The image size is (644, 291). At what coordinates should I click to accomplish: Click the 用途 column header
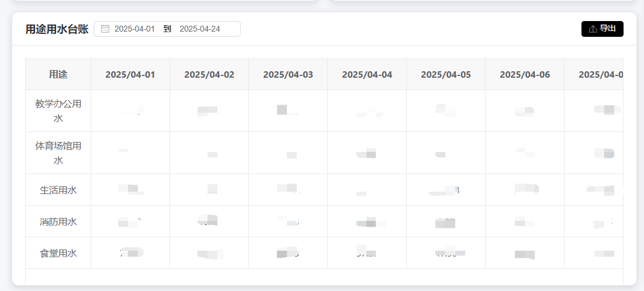coord(58,74)
